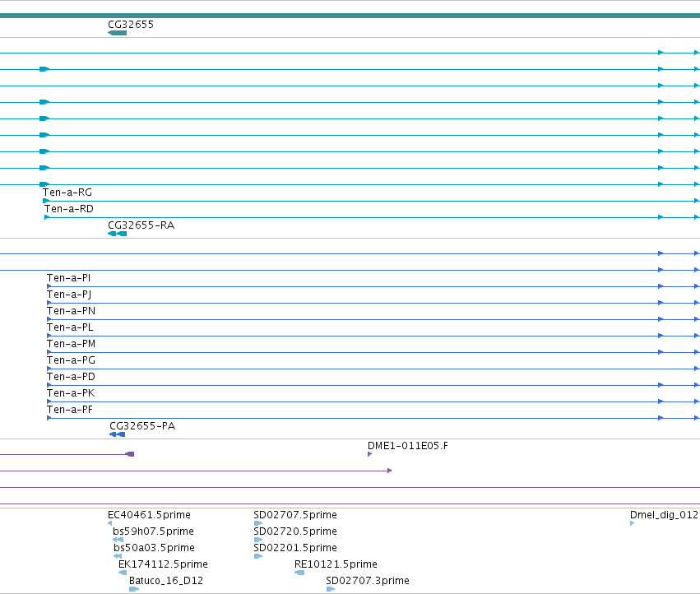Click the SD02707.5prime EST label
Image resolution: width=700 pixels, height=594 pixels.
tap(295, 515)
